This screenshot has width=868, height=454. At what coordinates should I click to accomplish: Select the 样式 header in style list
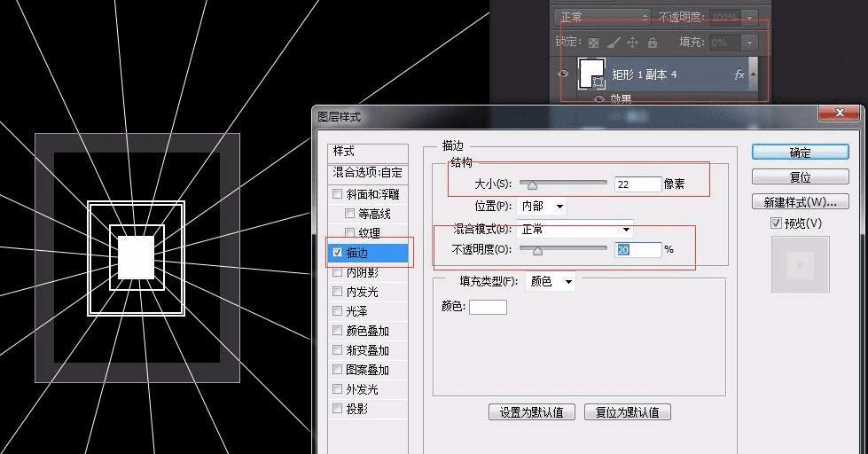pyautogui.click(x=368, y=151)
